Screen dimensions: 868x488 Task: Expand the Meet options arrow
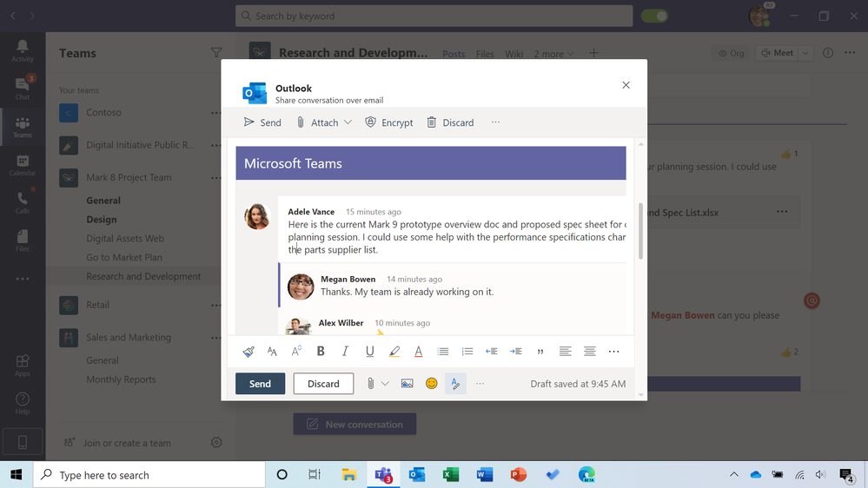click(x=805, y=53)
